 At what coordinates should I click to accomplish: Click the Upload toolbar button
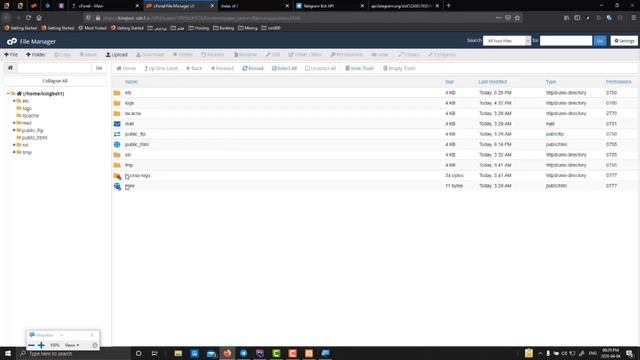pos(117,54)
